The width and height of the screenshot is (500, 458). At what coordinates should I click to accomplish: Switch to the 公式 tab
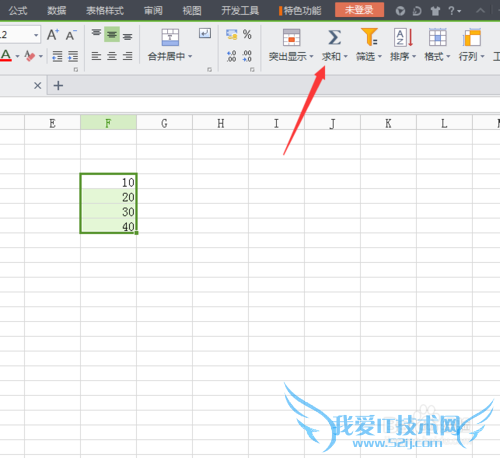point(18,11)
